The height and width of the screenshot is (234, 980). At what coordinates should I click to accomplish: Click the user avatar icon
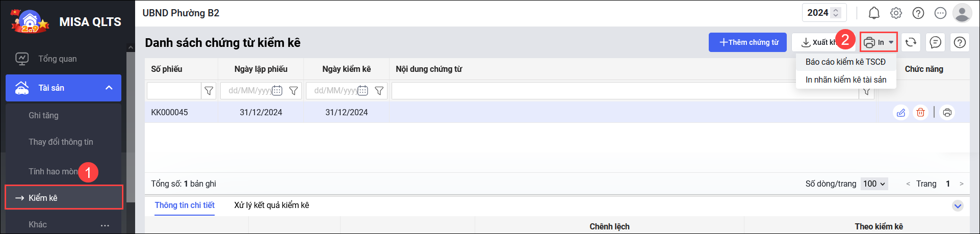point(962,13)
